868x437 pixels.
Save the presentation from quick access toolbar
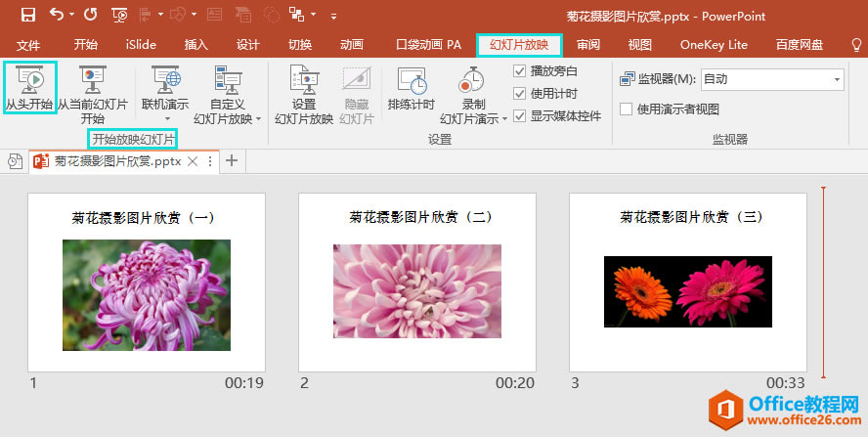[27, 15]
